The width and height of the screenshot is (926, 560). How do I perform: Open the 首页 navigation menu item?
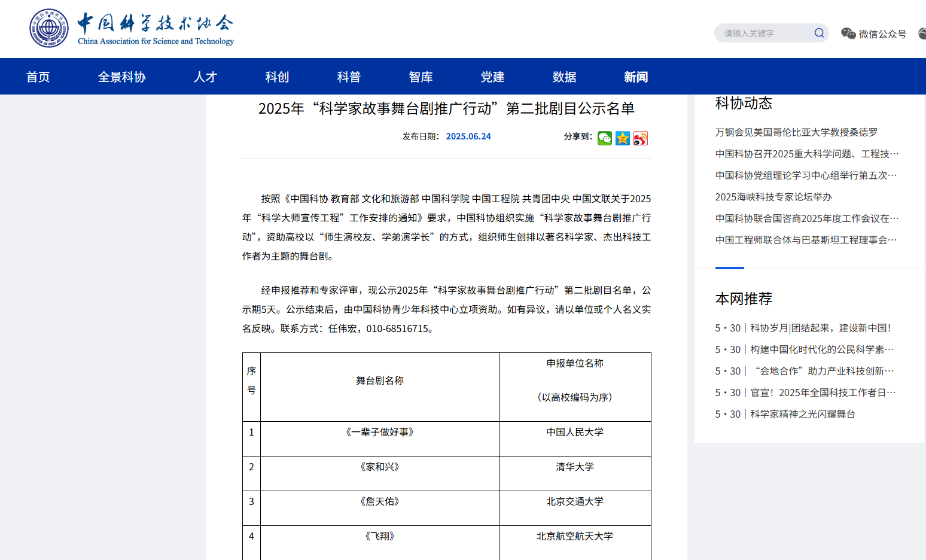tap(38, 77)
